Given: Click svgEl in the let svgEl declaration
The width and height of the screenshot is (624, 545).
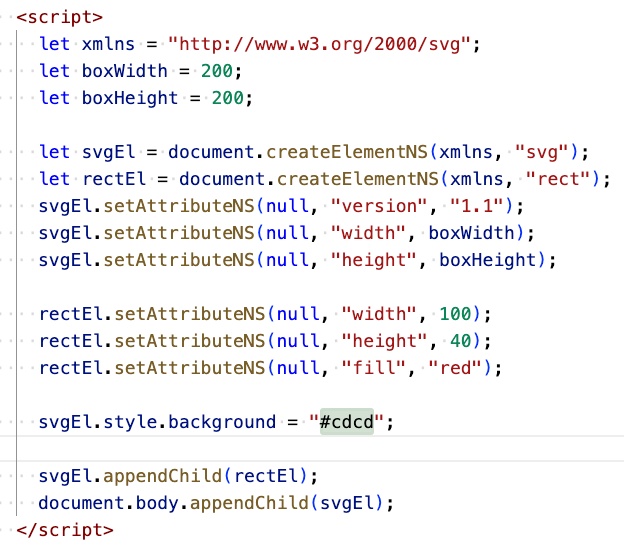Looking at the screenshot, I should [108, 152].
